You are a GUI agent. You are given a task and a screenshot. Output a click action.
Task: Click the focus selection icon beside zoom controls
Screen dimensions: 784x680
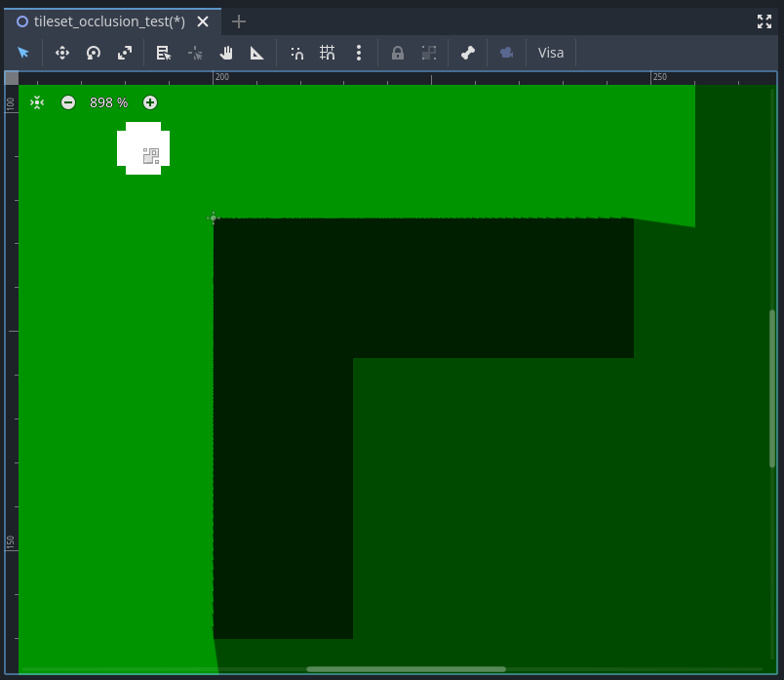[x=36, y=101]
